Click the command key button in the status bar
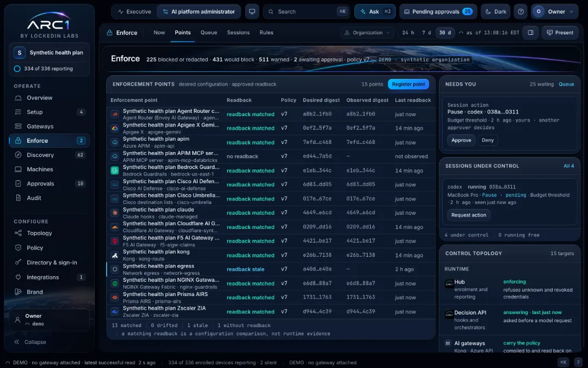This screenshot has width=588, height=368. point(563,362)
